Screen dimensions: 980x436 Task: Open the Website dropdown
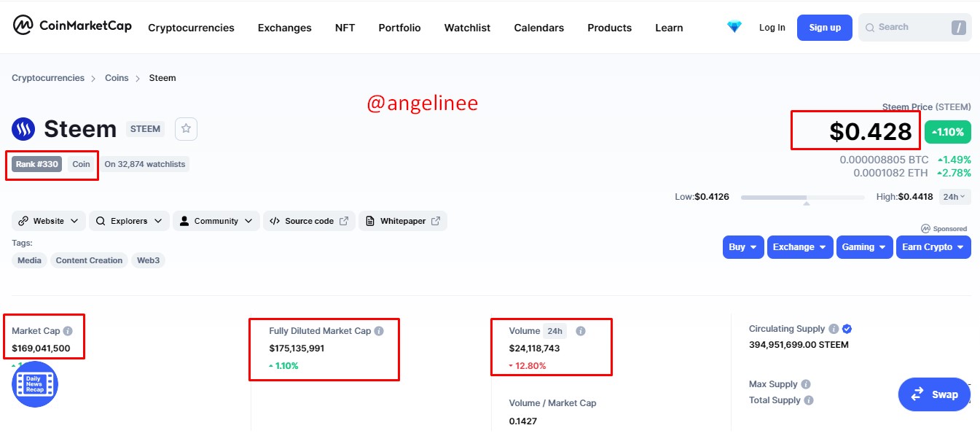[x=49, y=221]
